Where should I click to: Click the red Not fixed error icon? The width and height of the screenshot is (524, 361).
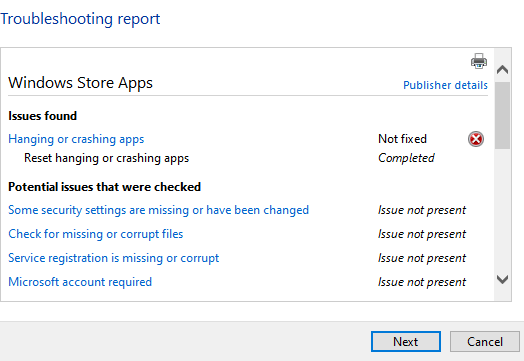tap(476, 139)
